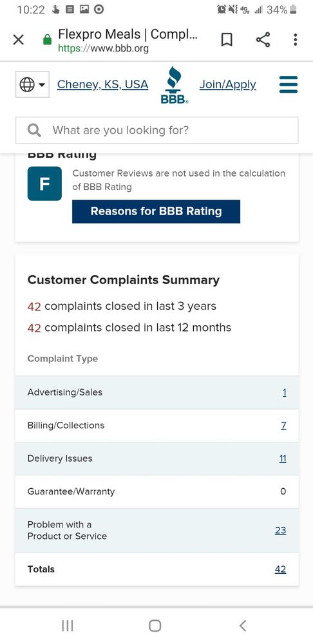
Task: Click the Cheney, KS, USA location link
Action: pos(102,84)
